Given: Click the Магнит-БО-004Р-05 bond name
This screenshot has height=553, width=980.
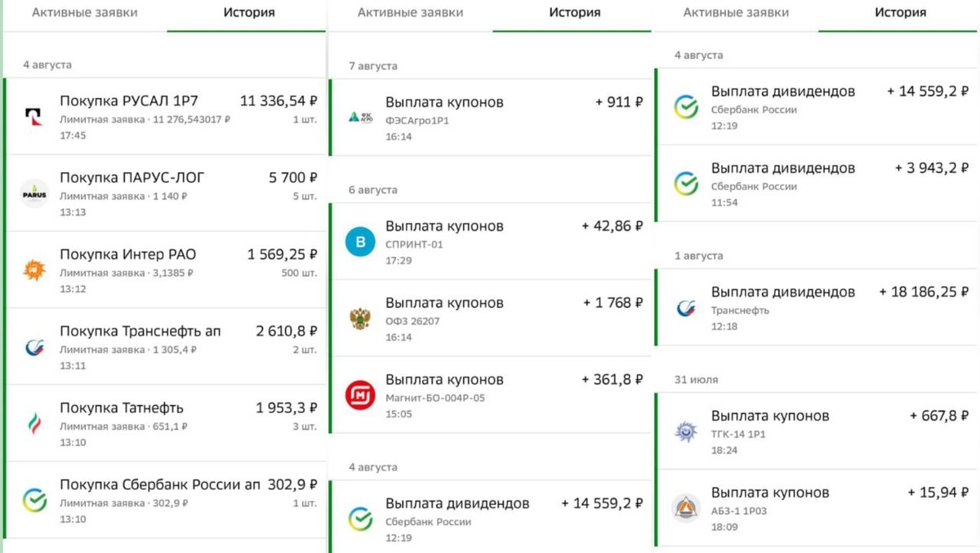Looking at the screenshot, I should (435, 398).
